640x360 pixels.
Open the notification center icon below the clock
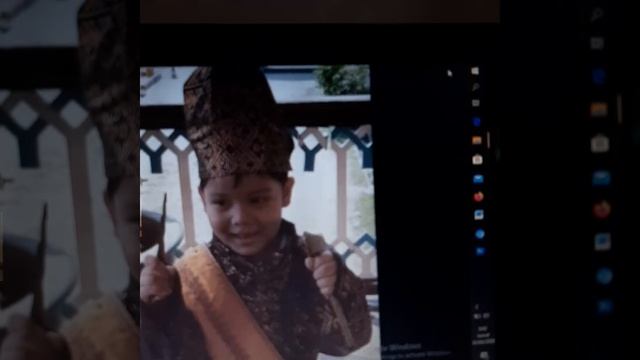coord(484,355)
